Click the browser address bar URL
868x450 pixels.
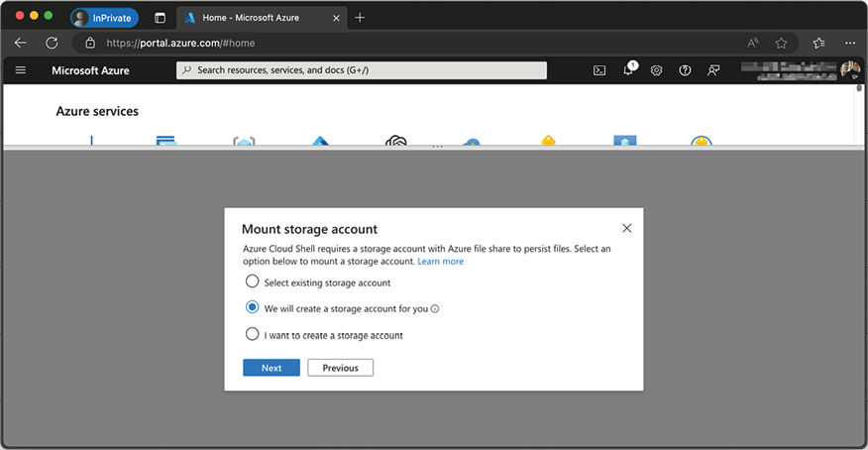point(180,43)
